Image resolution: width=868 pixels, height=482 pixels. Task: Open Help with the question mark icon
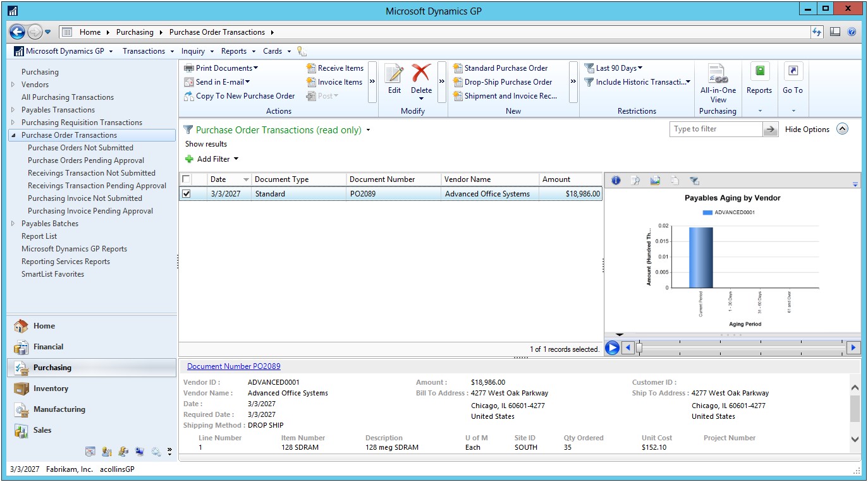852,32
